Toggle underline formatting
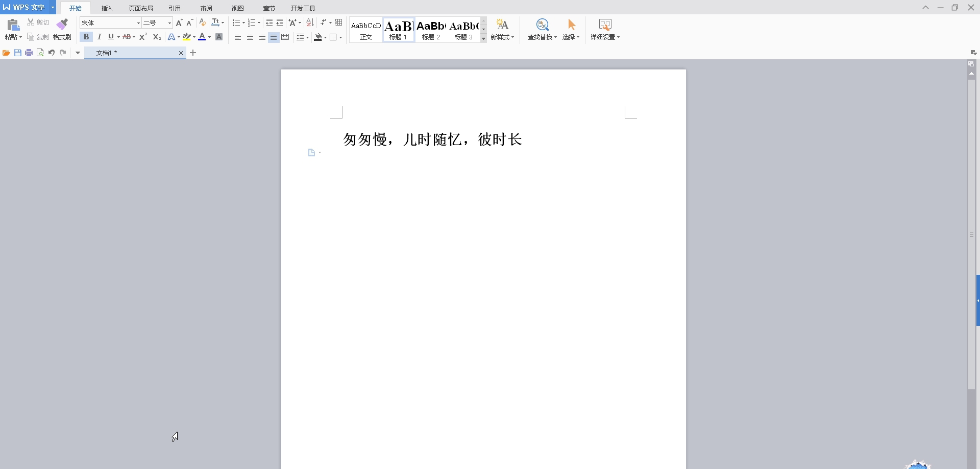 coord(110,36)
